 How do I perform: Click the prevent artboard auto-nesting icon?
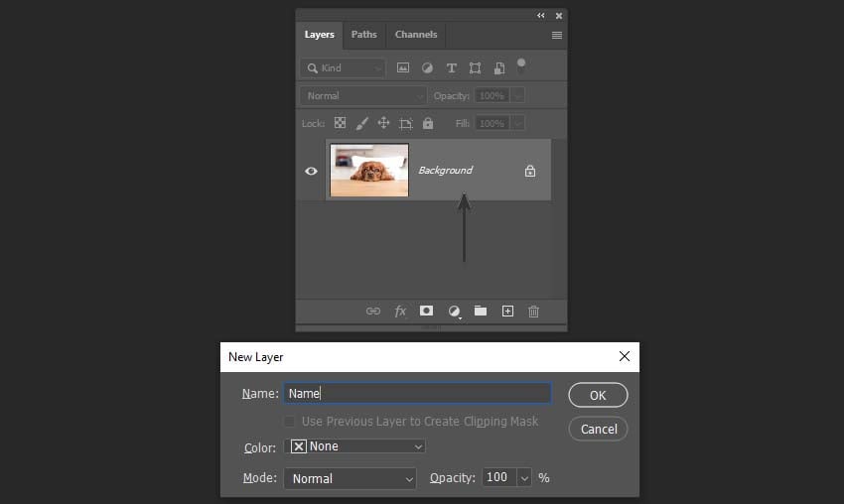(x=405, y=124)
